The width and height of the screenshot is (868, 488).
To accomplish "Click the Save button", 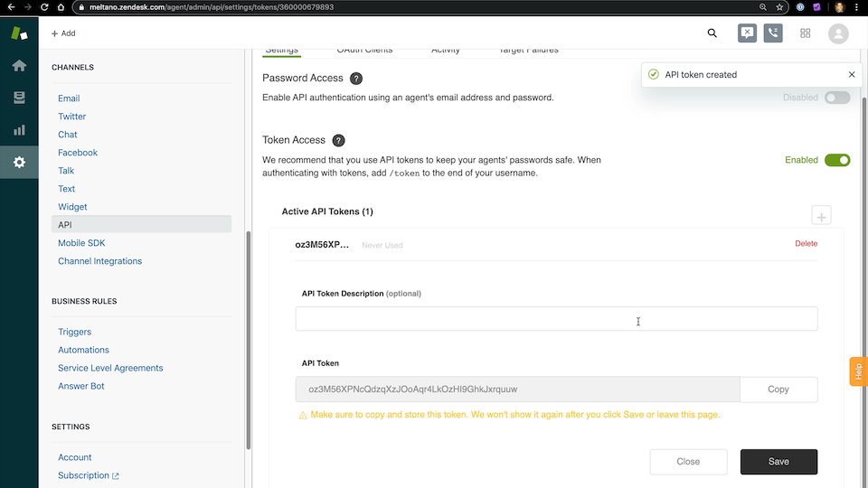I will point(778,462).
